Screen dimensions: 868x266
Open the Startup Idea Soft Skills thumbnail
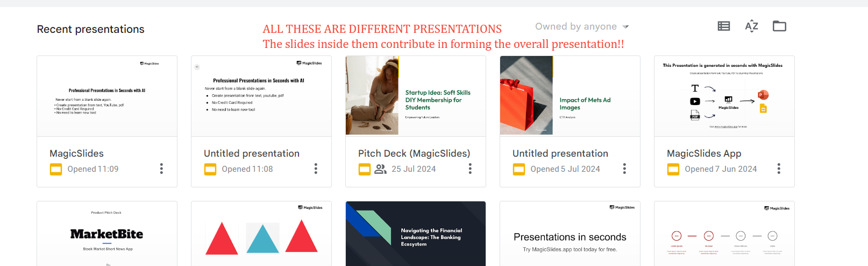[x=416, y=95]
